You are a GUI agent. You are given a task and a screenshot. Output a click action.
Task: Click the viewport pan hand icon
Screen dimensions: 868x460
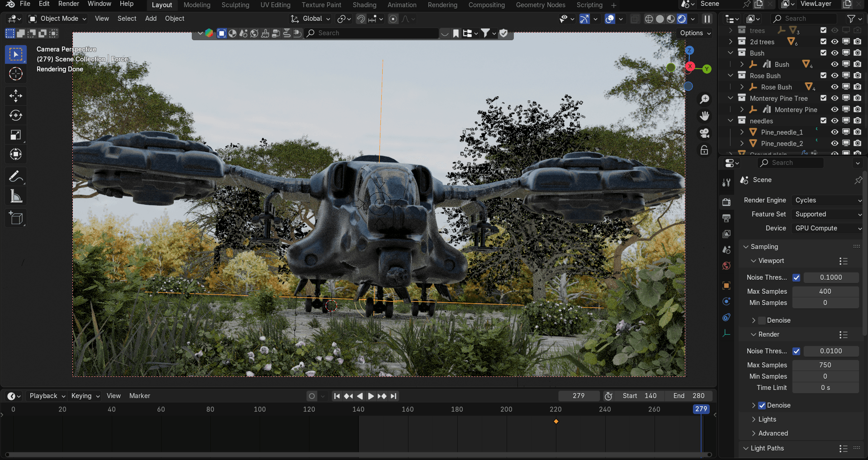pos(704,116)
